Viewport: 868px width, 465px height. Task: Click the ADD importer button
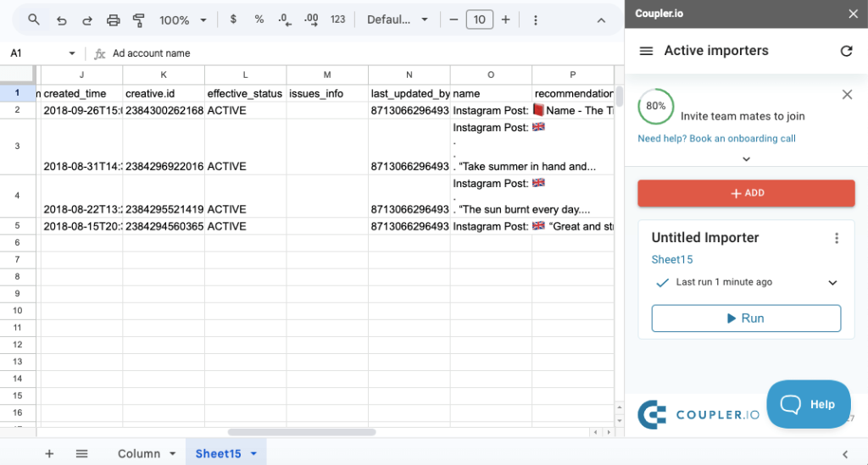746,193
